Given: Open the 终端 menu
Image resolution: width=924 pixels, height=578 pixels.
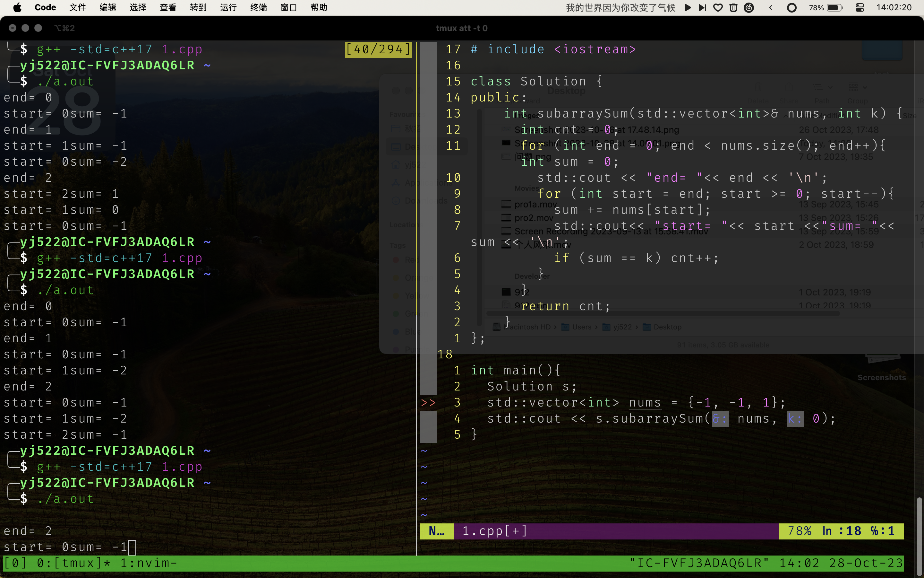Looking at the screenshot, I should click(x=259, y=8).
